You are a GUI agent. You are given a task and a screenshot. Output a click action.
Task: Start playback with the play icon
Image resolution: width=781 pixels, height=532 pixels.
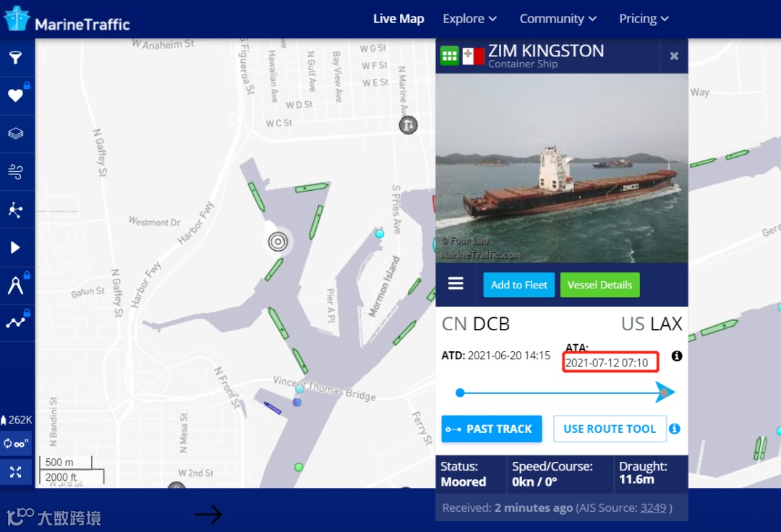(x=15, y=247)
